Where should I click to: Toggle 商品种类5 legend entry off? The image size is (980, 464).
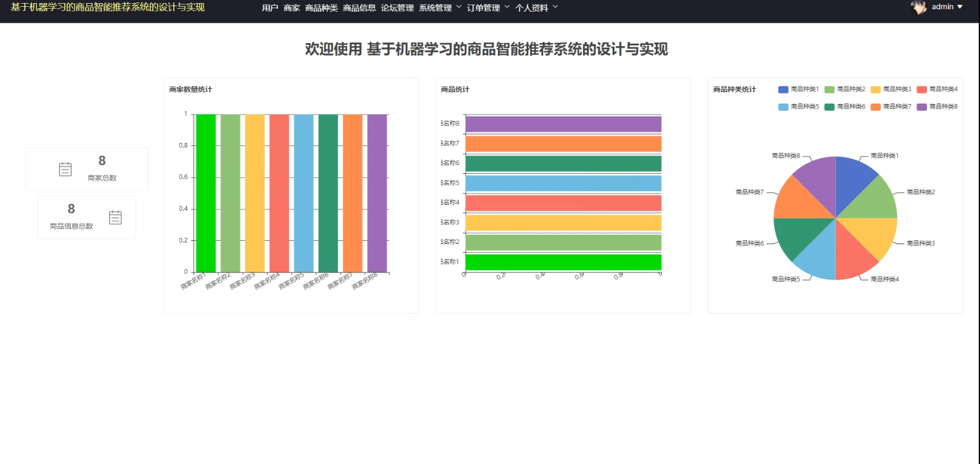(798, 107)
